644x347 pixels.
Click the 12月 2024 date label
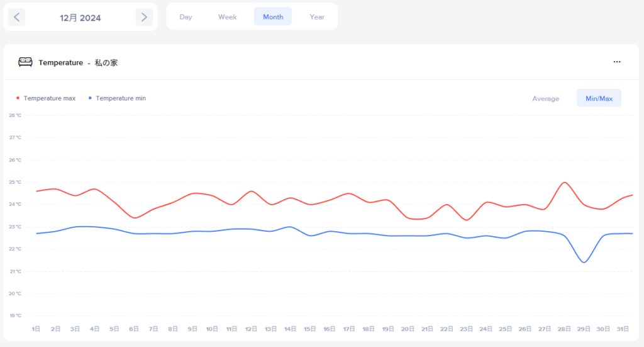click(x=80, y=18)
